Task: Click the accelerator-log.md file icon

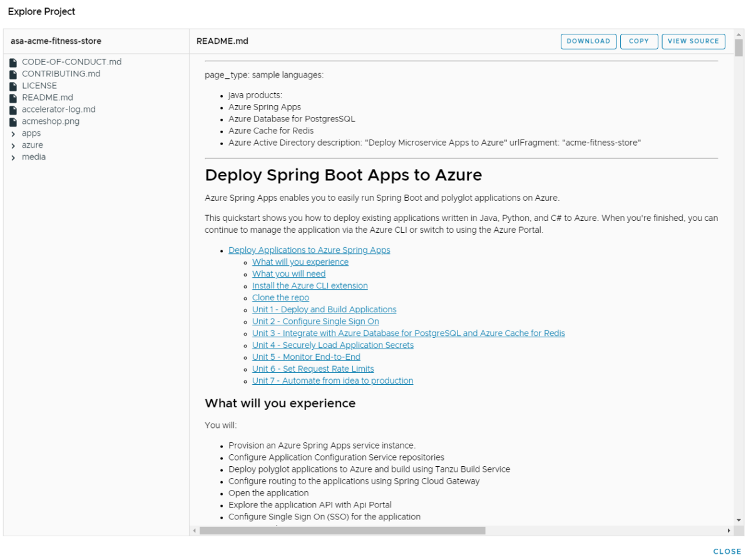Action: coord(13,110)
